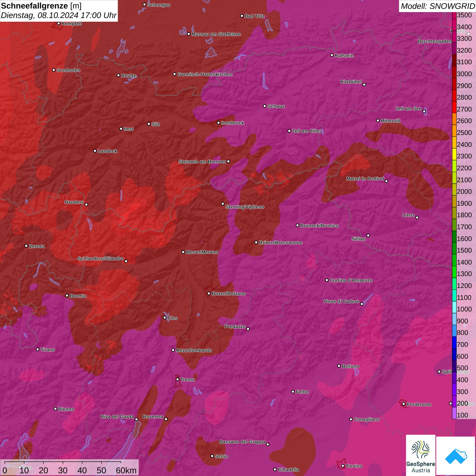Click the Murnau am Staffelsee label
Screen dimensions: 476x476
[x=216, y=34]
